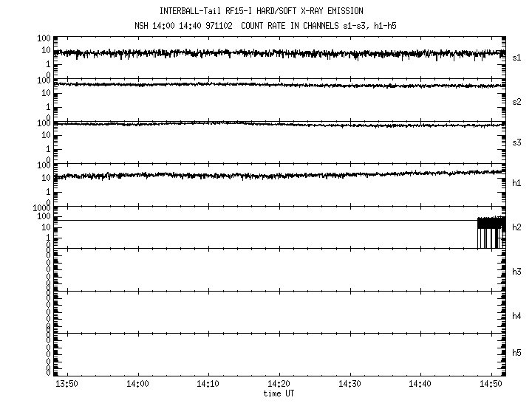Image resolution: width=532 pixels, height=406 pixels.
Task: Click the s3 channel label
Action: [x=517, y=143]
